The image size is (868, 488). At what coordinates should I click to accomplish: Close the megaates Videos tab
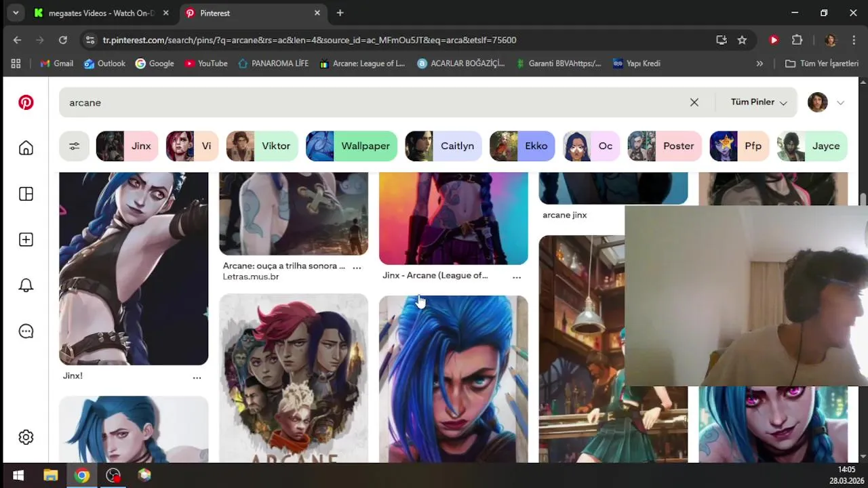[x=165, y=13]
